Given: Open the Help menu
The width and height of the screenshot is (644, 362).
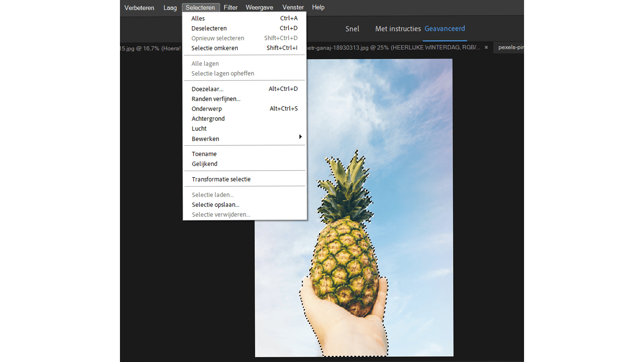Looking at the screenshot, I should 318,8.
